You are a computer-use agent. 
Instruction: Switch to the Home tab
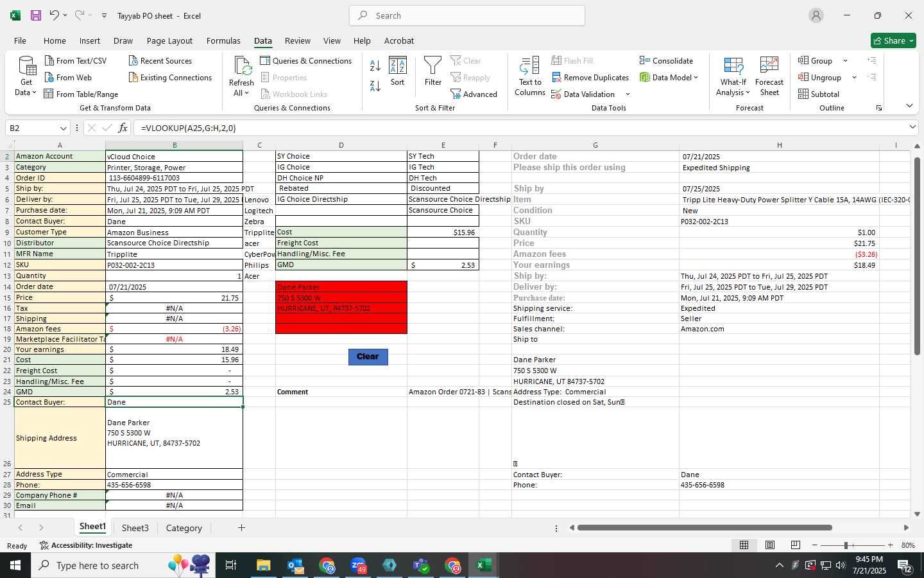pyautogui.click(x=55, y=40)
